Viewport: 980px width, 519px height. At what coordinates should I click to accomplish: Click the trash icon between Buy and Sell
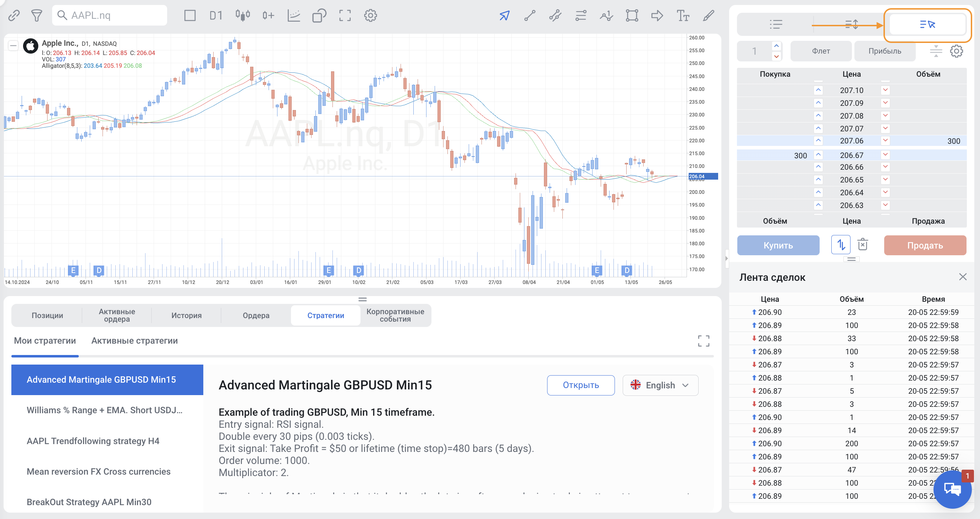click(863, 245)
